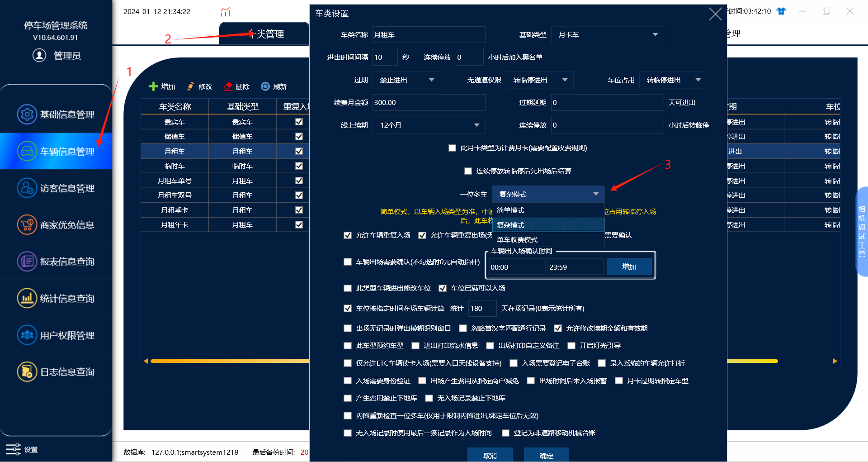
Task: Click the orange horizontal table scrollbar
Action: (231, 361)
